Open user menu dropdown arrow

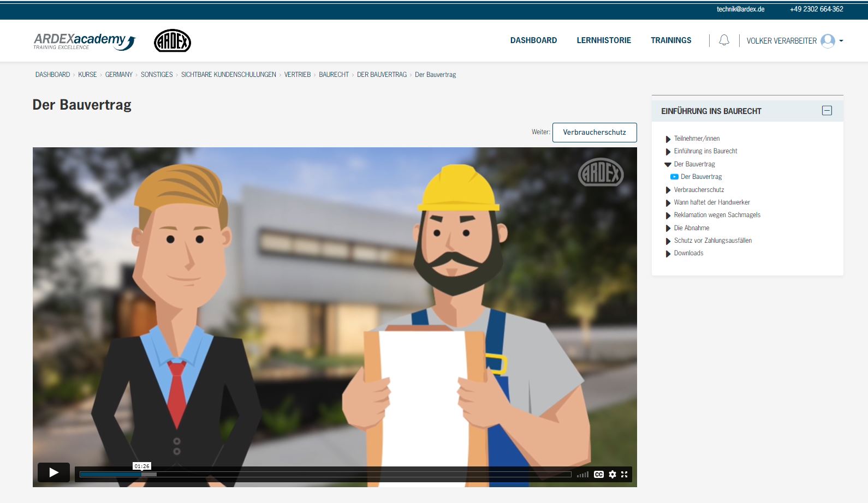pos(841,41)
